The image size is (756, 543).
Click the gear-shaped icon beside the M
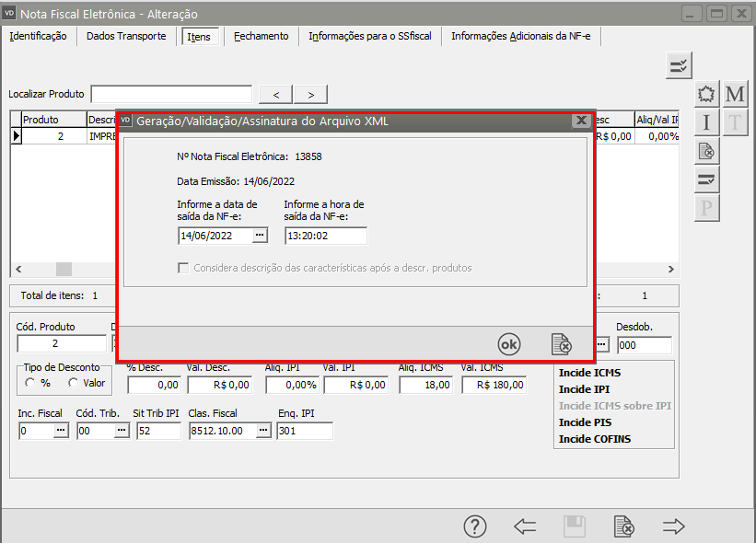pos(706,94)
